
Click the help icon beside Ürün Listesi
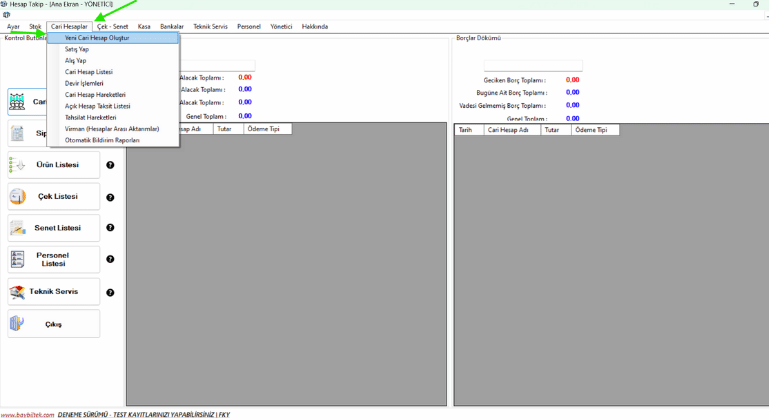[110, 165]
